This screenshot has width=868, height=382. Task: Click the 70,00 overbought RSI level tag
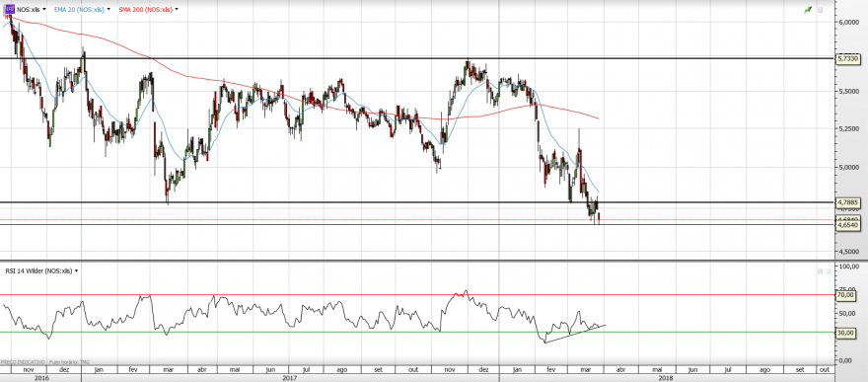(x=847, y=296)
